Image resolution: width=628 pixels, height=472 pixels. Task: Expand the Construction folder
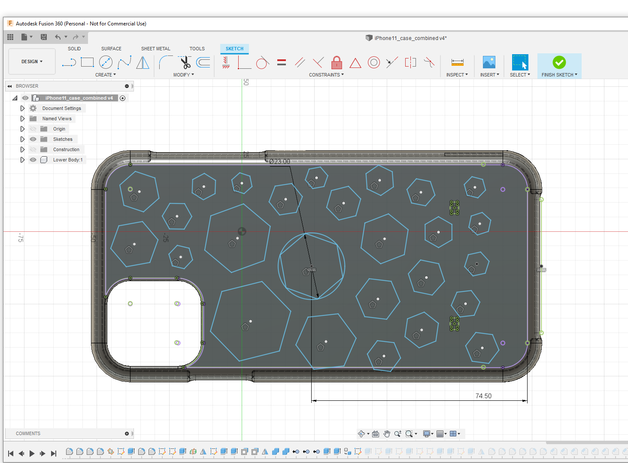22,149
